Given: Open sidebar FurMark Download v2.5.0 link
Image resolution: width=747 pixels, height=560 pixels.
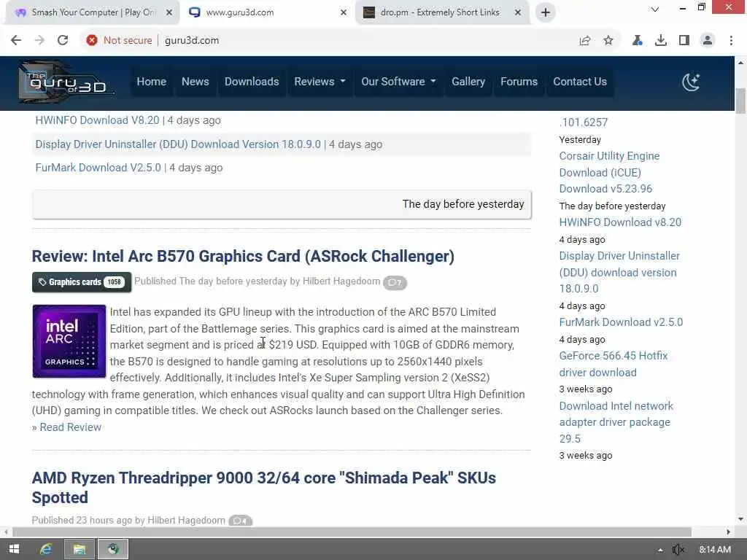Looking at the screenshot, I should point(622,322).
